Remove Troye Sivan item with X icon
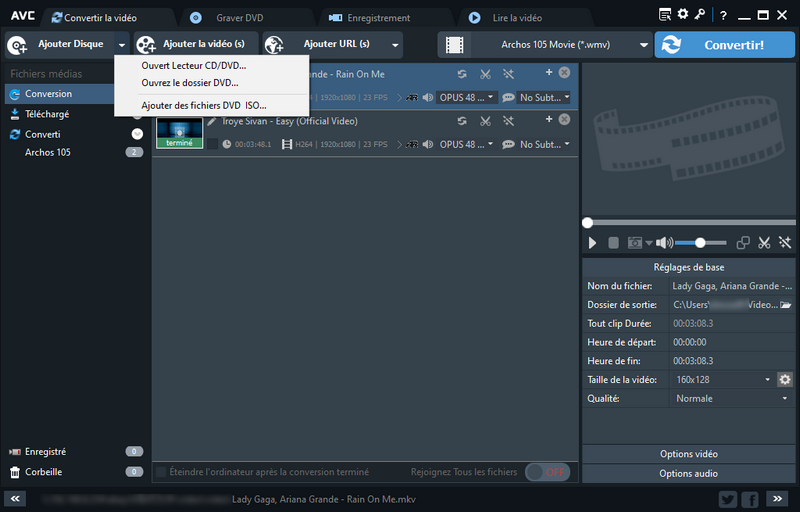 click(x=564, y=119)
